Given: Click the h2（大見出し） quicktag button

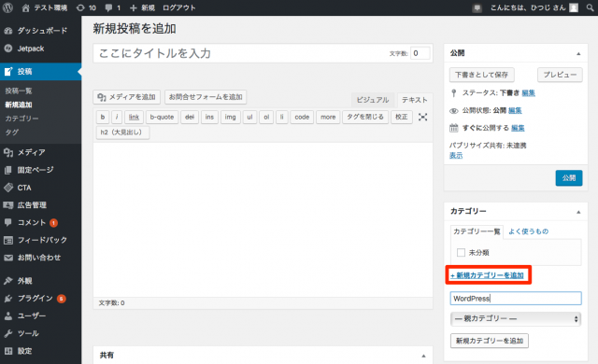Looking at the screenshot, I should click(122, 133).
